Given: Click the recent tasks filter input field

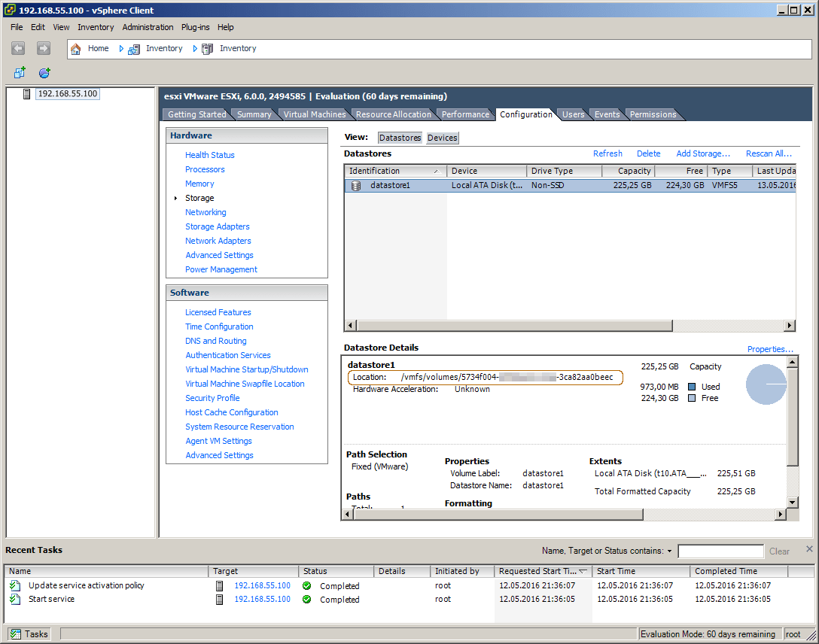Looking at the screenshot, I should click(720, 551).
